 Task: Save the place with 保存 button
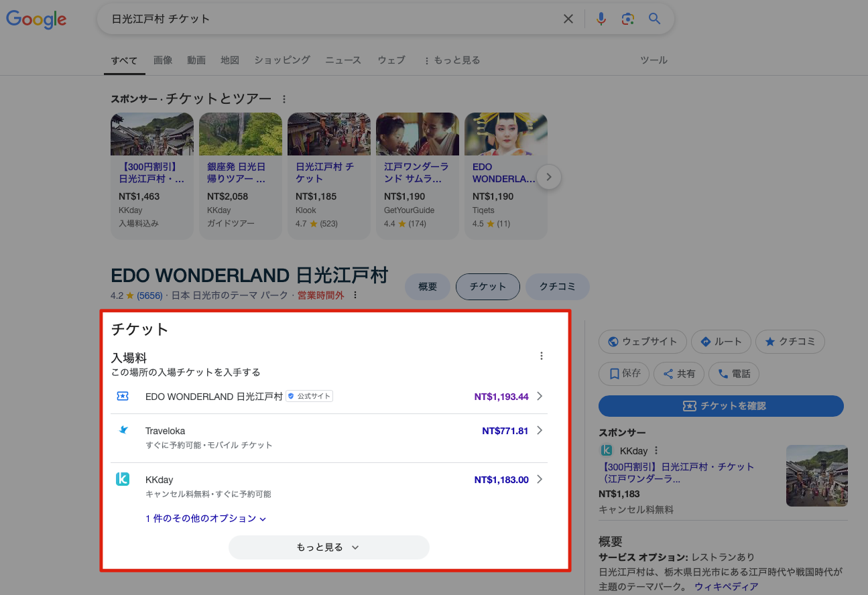pyautogui.click(x=624, y=374)
